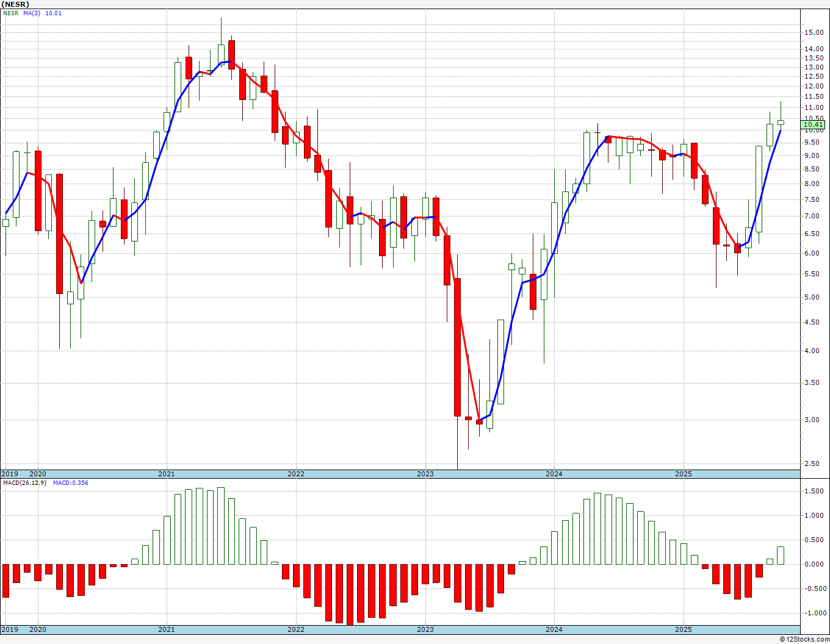Image resolution: width=830 pixels, height=644 pixels.
Task: Click the 8.50 price axis label
Action: click(x=811, y=170)
